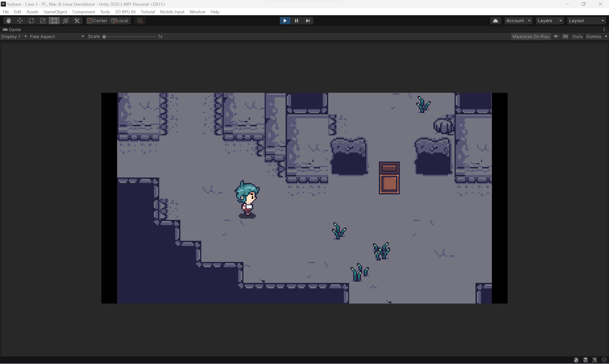Open the File menu
The height and width of the screenshot is (364, 609).
coord(6,12)
